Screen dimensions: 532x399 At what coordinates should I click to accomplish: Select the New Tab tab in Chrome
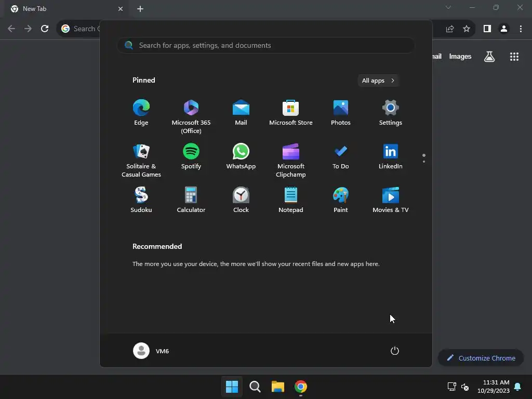pyautogui.click(x=66, y=9)
